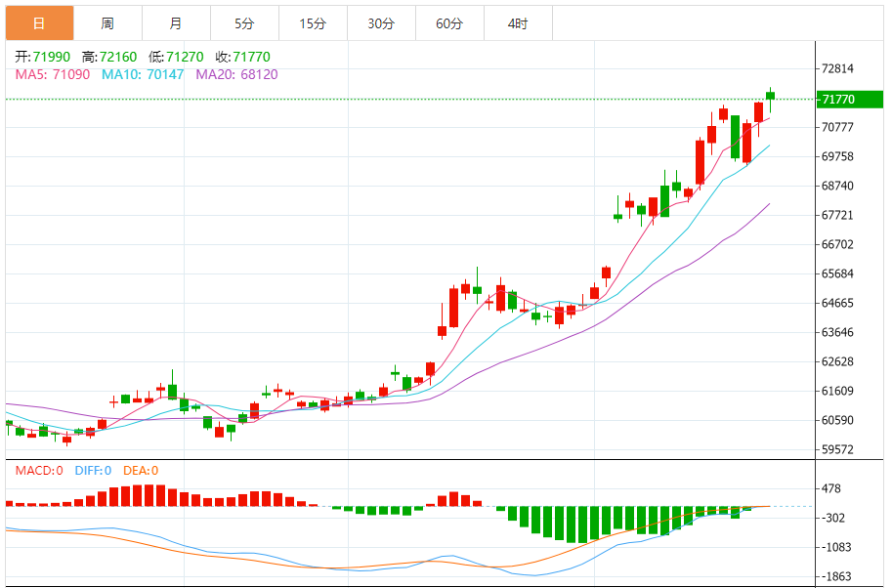
Task: Click the -1863 MACD axis label
Action: click(836, 576)
